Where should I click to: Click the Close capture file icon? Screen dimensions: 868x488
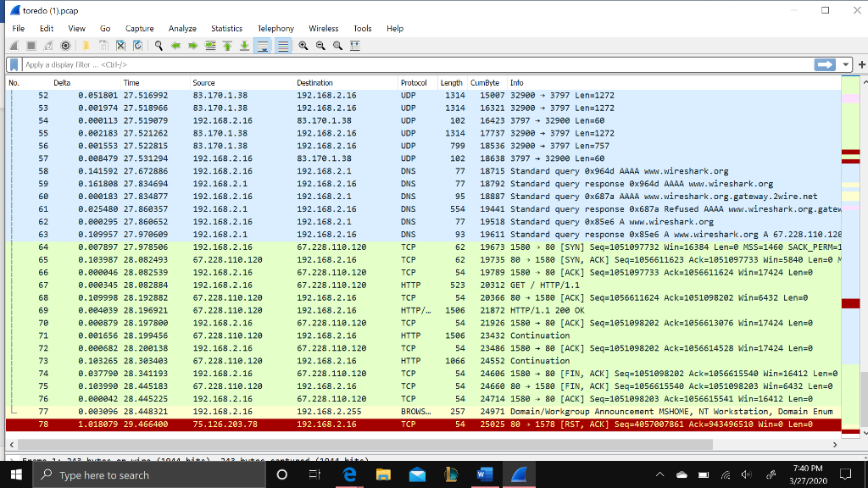click(121, 46)
